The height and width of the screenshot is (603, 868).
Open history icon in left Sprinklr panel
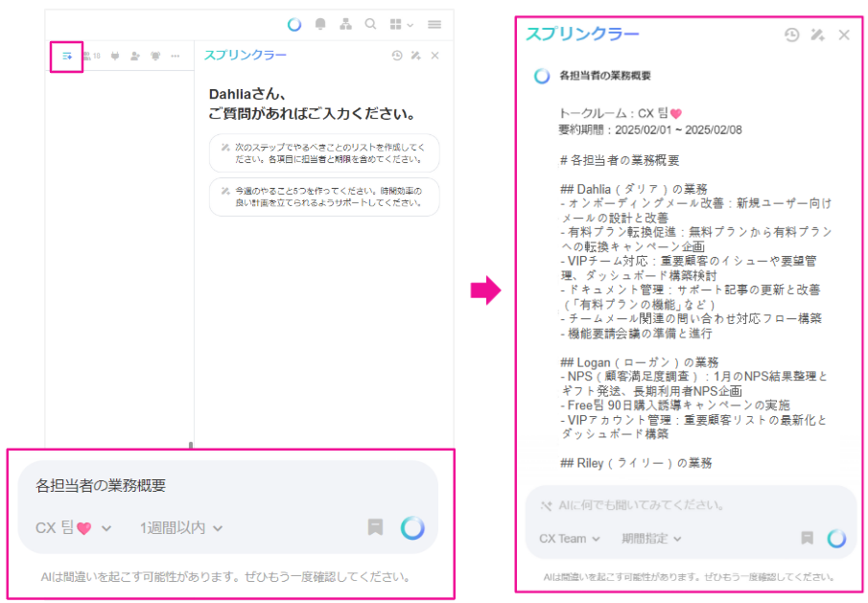tap(397, 56)
